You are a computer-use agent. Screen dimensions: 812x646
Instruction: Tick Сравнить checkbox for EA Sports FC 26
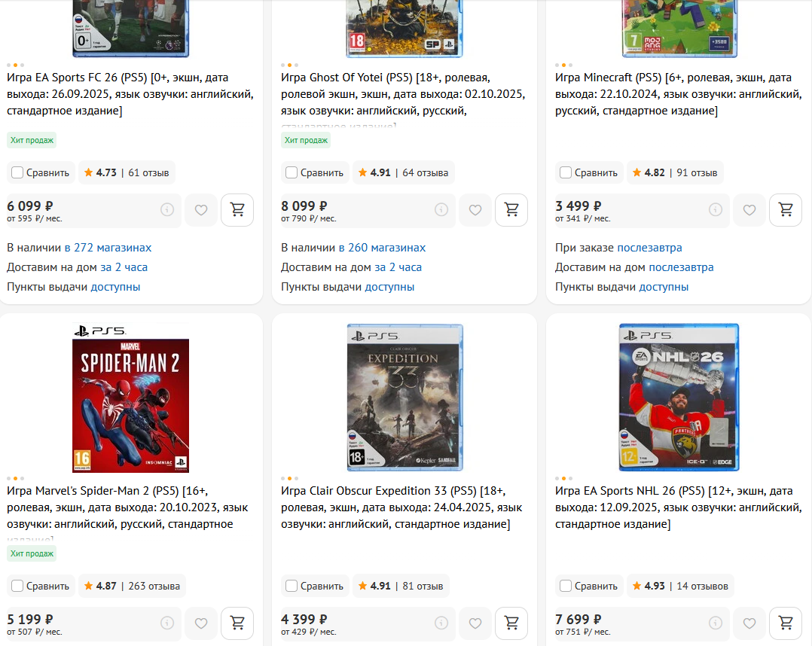point(17,172)
